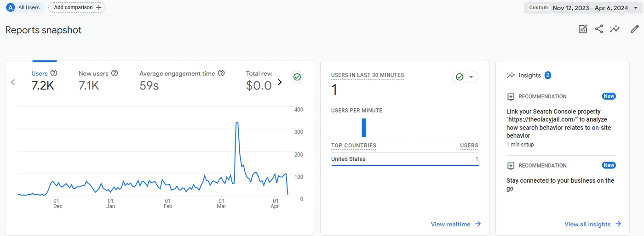The height and width of the screenshot is (236, 644).
Task: Click the second recommendation plus-box icon
Action: pyautogui.click(x=511, y=166)
